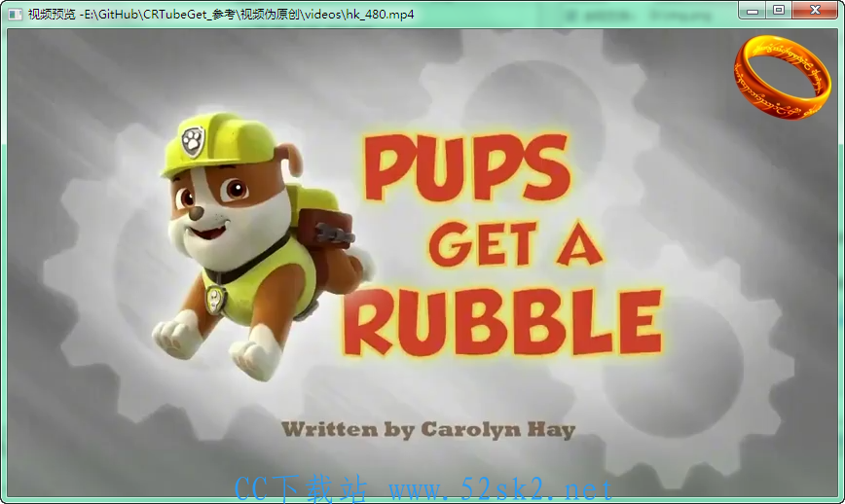The image size is (845, 504).
Task: Click the red PUPS title word
Action: [467, 167]
